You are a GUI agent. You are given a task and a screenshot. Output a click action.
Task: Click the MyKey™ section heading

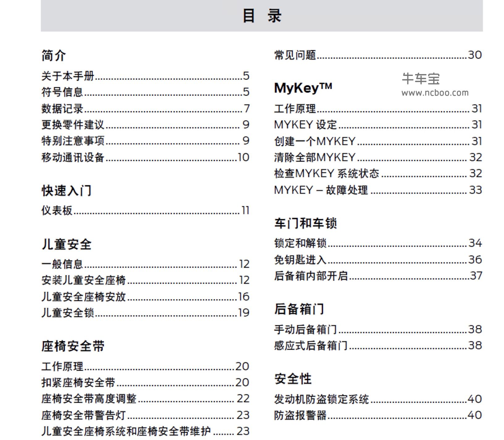tap(303, 88)
